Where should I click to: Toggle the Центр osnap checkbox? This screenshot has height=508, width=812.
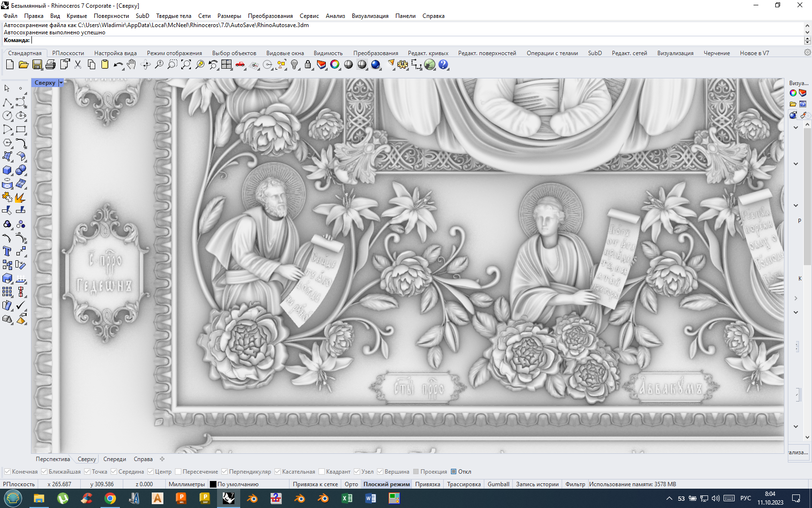pyautogui.click(x=150, y=472)
